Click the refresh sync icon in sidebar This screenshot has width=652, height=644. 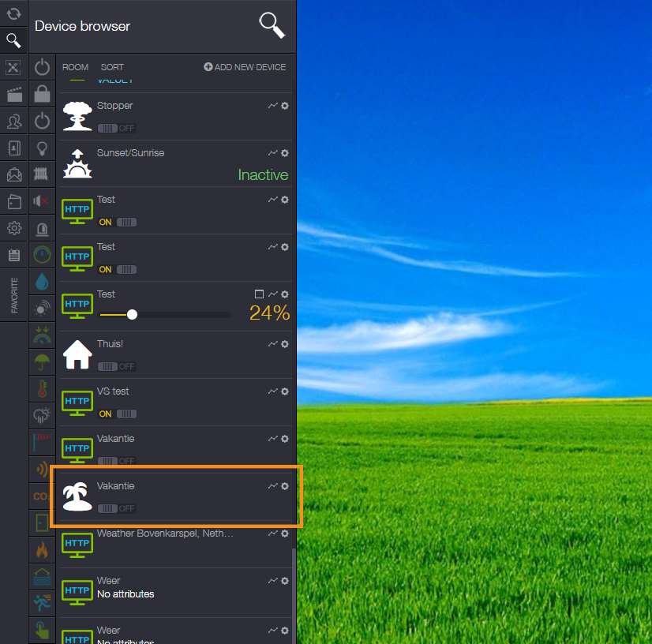coord(13,13)
